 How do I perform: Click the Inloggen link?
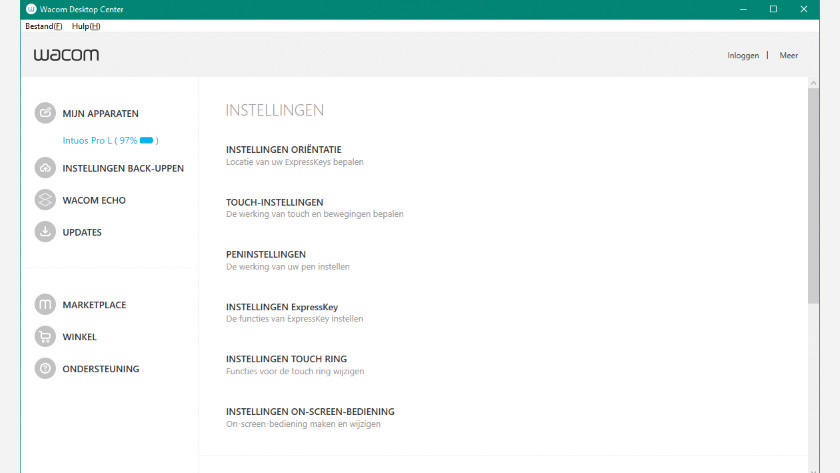coord(743,56)
